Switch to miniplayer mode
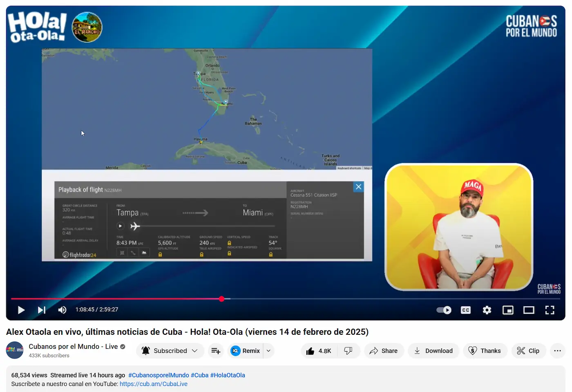The height and width of the screenshot is (392, 572). [508, 310]
